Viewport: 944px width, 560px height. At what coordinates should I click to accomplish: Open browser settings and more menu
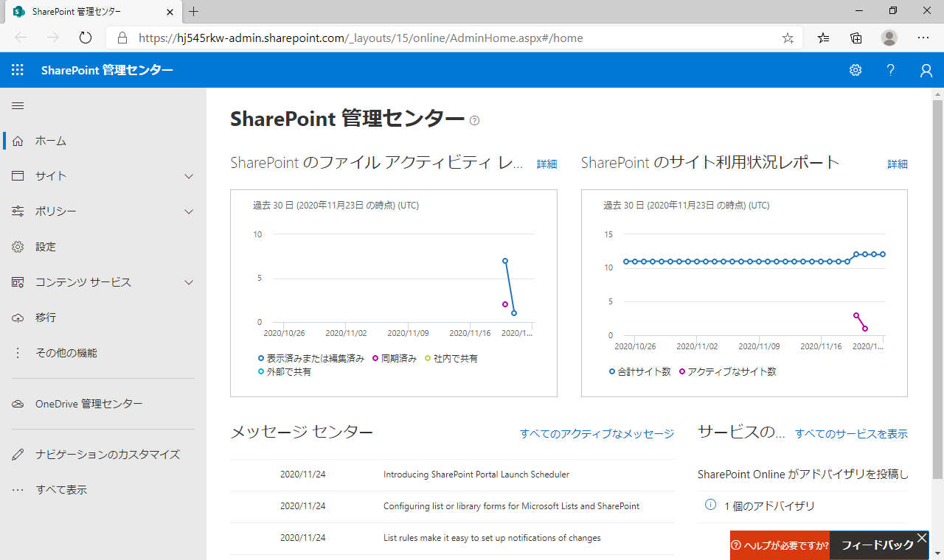pos(923,38)
